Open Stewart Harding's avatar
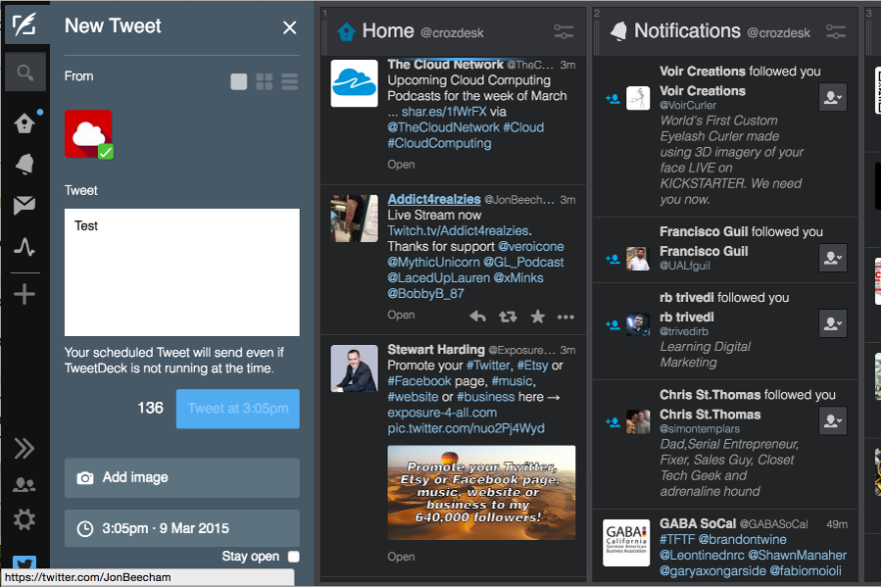This screenshot has height=588, width=882. [355, 368]
